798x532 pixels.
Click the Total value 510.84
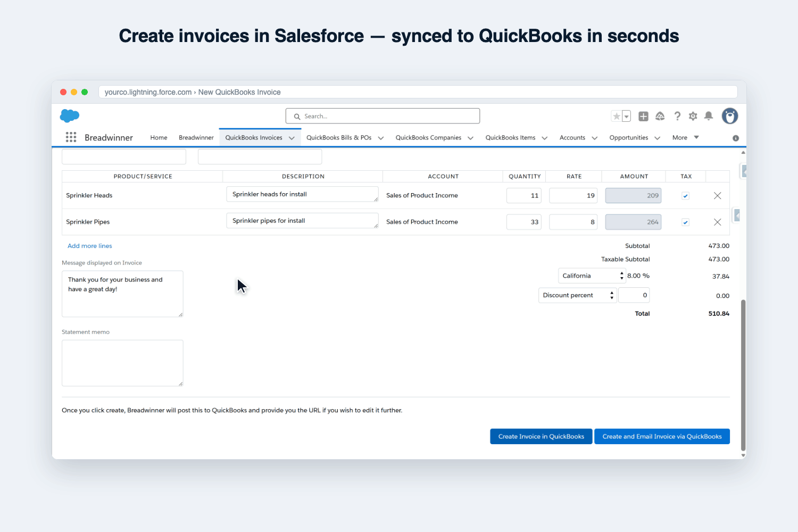coord(719,314)
